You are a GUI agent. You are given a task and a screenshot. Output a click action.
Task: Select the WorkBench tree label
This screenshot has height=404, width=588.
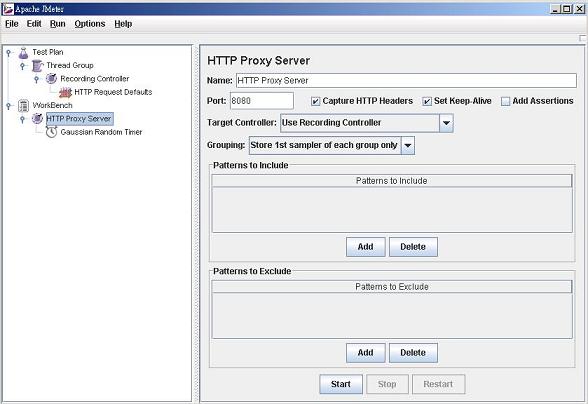52,105
